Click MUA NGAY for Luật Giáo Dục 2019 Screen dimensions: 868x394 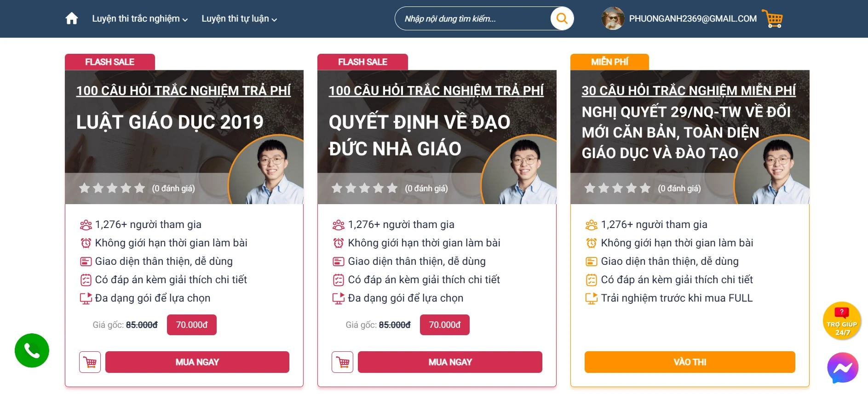[x=197, y=362]
